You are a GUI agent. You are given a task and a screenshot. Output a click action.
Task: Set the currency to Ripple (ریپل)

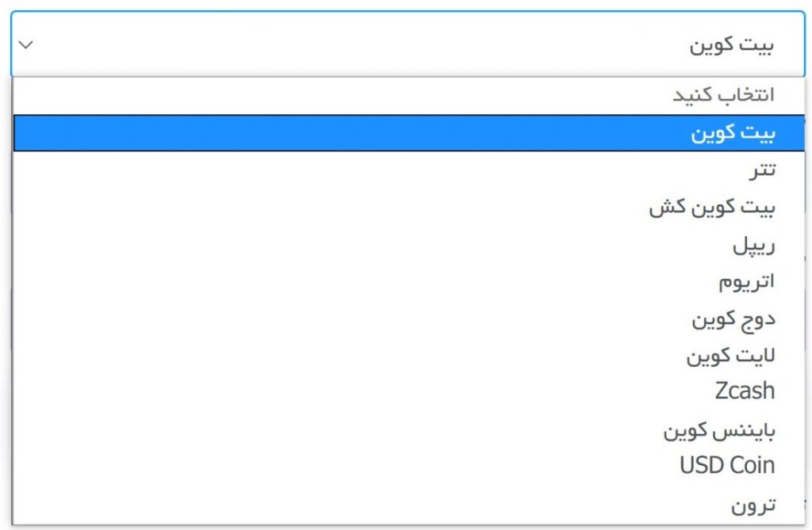pos(408,244)
